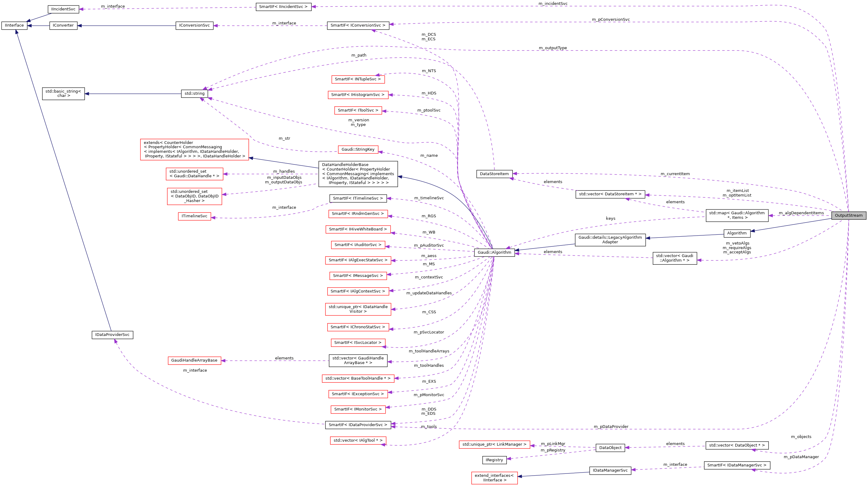Open the std::string node
Viewport: 868px width, 486px height.
195,94
